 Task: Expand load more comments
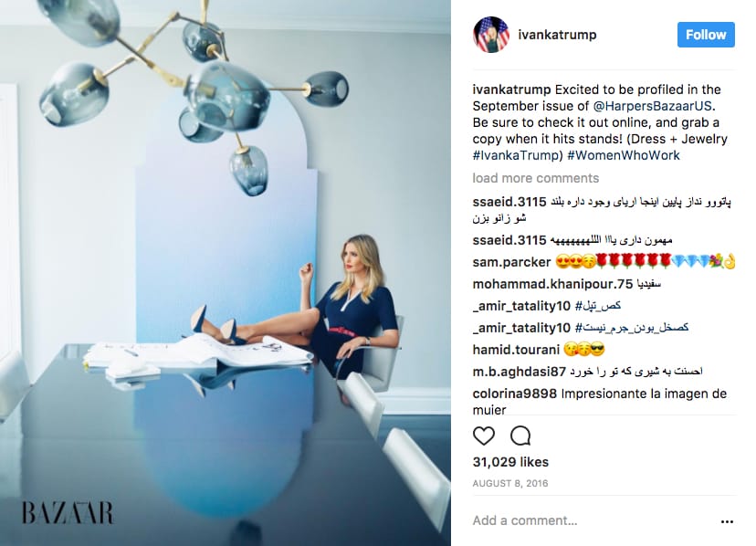[536, 178]
